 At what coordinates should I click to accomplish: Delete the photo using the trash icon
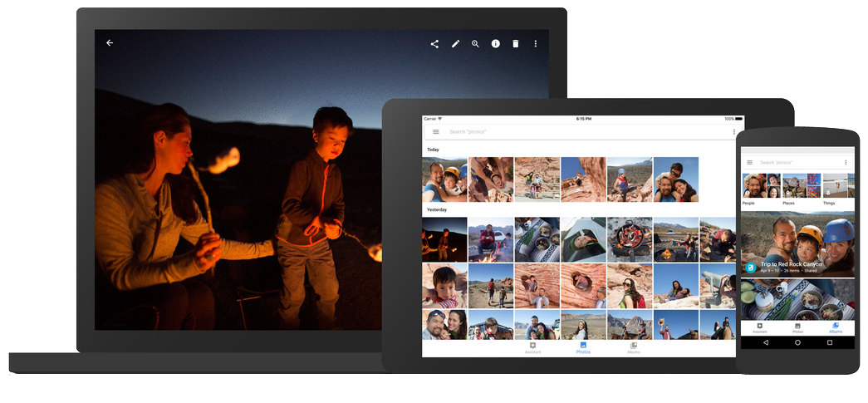[516, 44]
